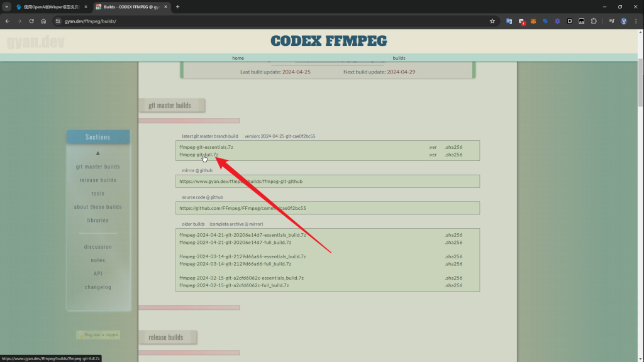Bookmark this page with the star icon
Viewport: 644px width, 362px height.
click(x=492, y=21)
